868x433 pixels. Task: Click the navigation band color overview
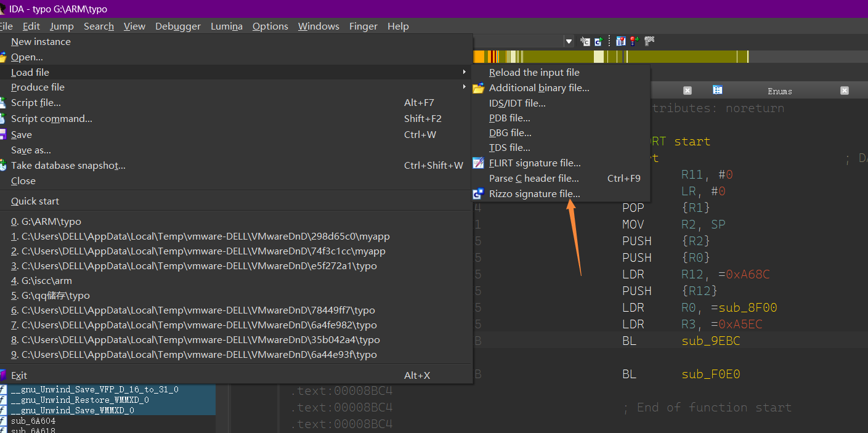tap(616, 57)
